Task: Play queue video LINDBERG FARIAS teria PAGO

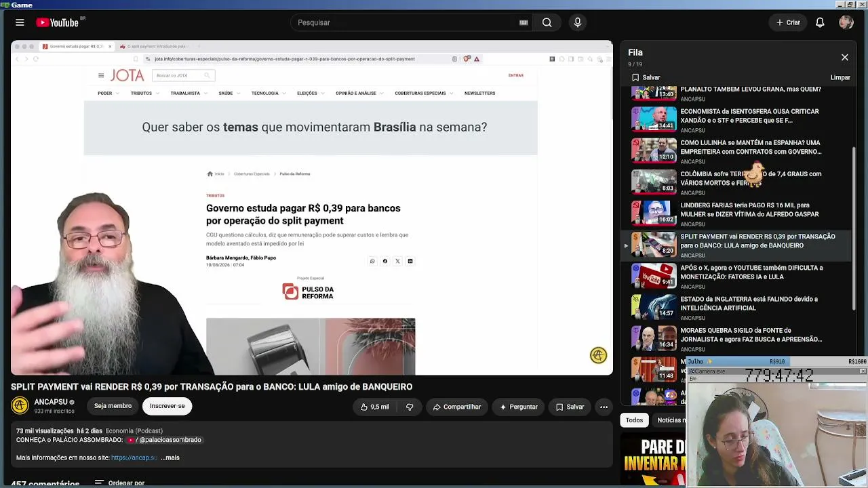Action: [x=737, y=213]
